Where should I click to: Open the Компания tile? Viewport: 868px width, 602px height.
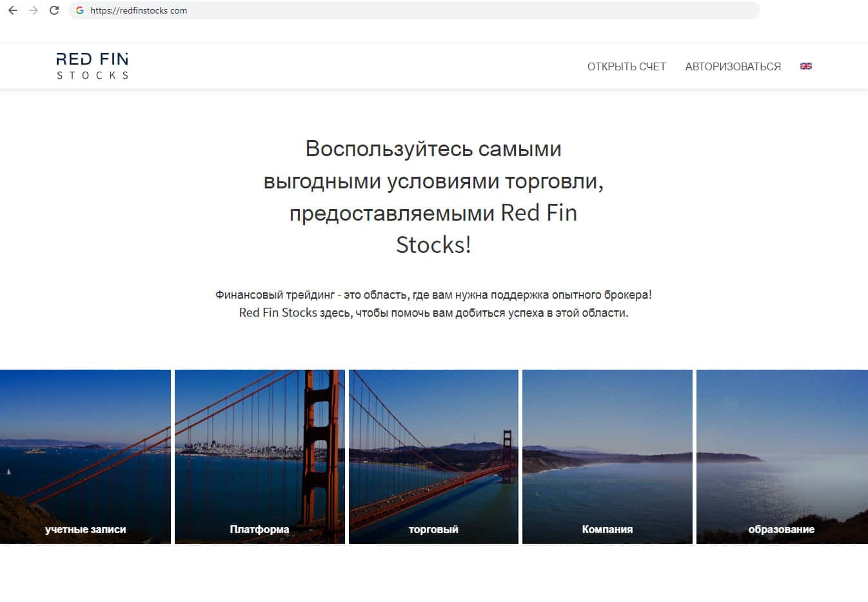pos(607,457)
